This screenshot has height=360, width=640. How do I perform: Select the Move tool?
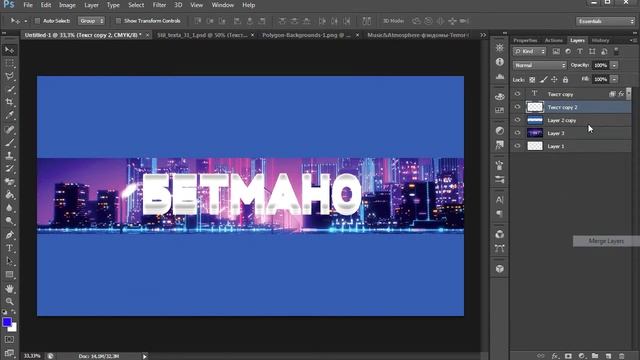[10, 50]
